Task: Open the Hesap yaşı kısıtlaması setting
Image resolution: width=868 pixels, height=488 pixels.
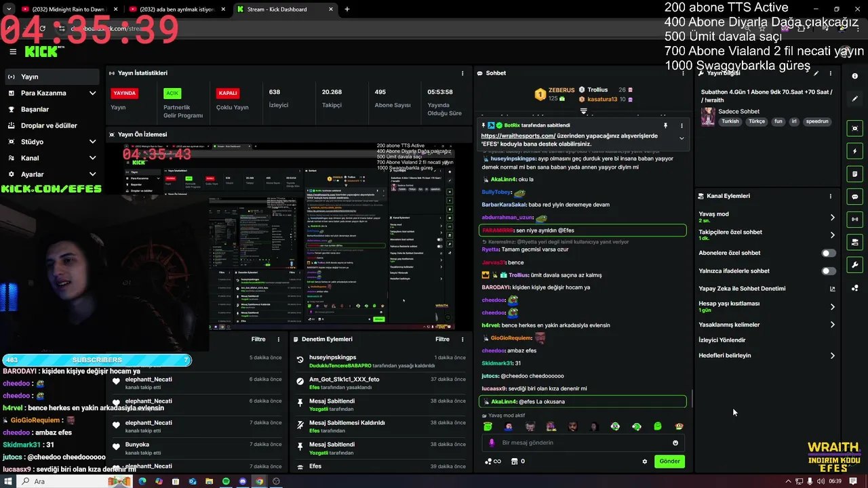Action: coord(767,306)
